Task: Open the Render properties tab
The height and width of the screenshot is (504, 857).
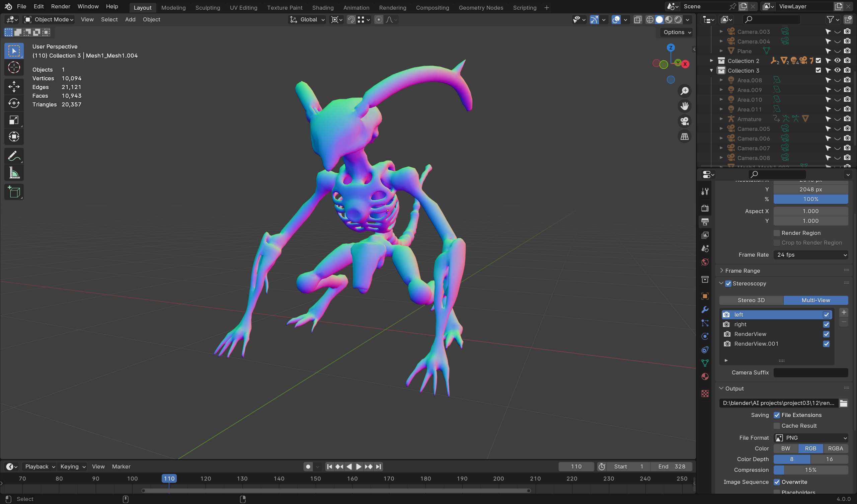Action: coord(705,208)
